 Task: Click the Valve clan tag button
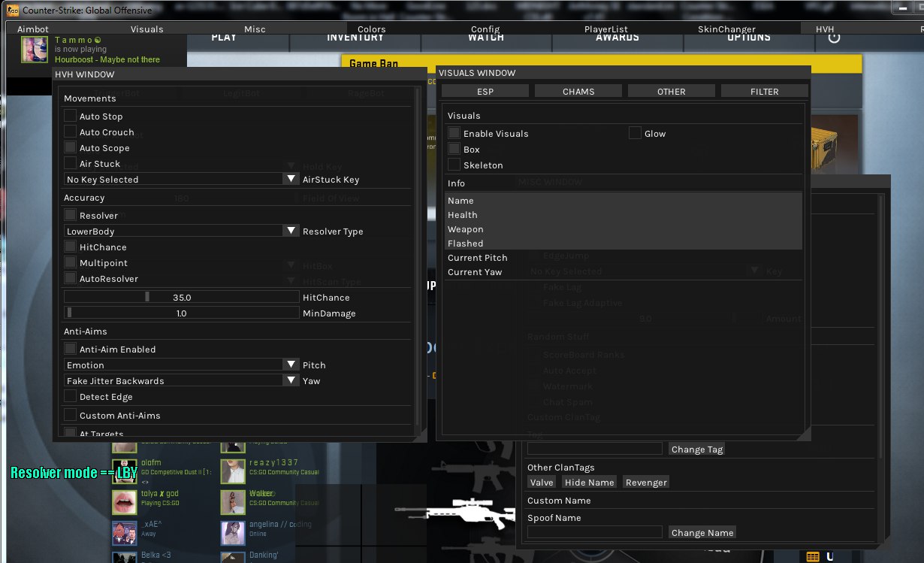[x=542, y=482]
